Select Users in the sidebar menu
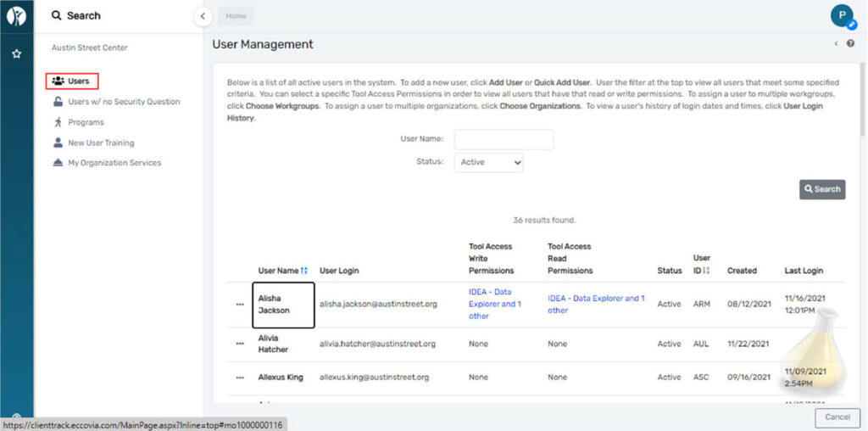 73,81
